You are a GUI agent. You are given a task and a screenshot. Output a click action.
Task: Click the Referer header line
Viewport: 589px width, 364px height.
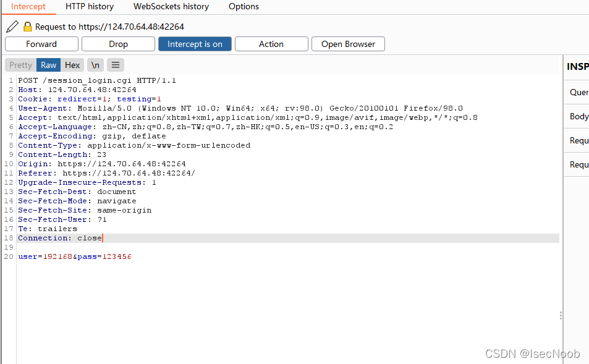107,173
